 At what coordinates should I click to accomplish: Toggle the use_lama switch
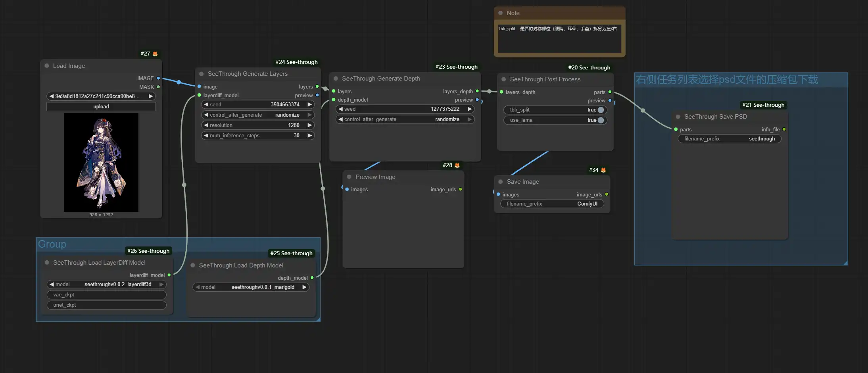601,120
